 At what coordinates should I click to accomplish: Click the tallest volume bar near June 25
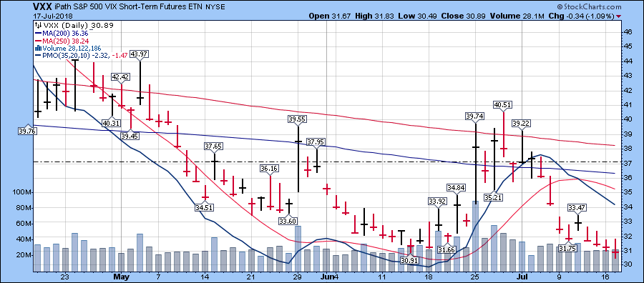[x=475, y=236]
